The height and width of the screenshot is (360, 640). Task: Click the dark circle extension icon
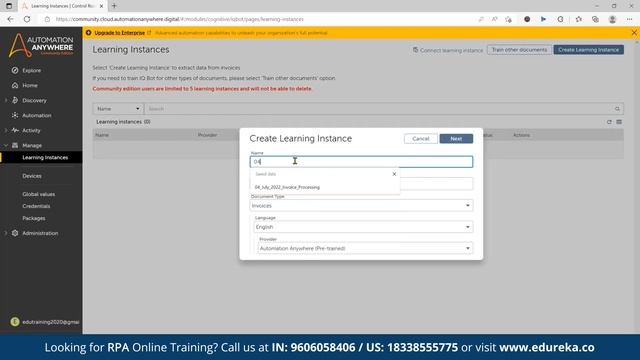tap(527, 19)
